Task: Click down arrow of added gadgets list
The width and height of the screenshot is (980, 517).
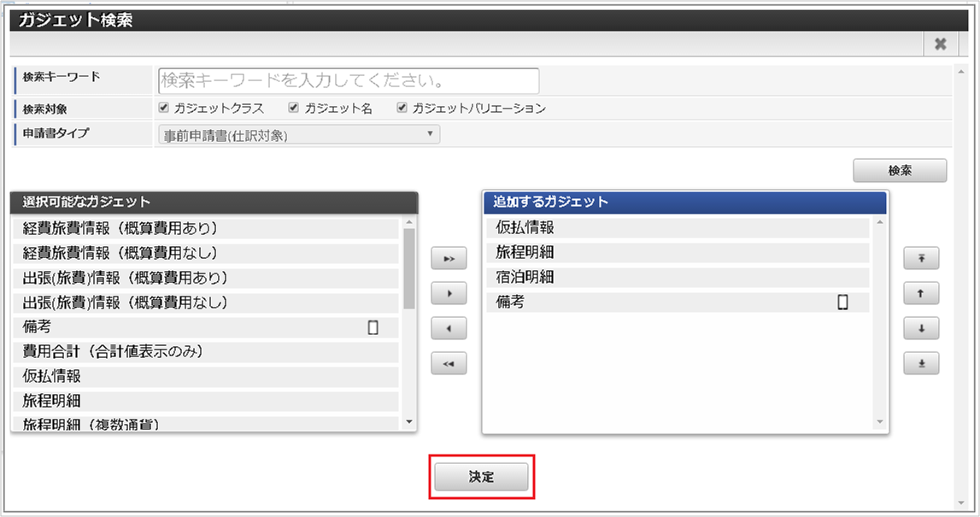Action: pos(880,422)
